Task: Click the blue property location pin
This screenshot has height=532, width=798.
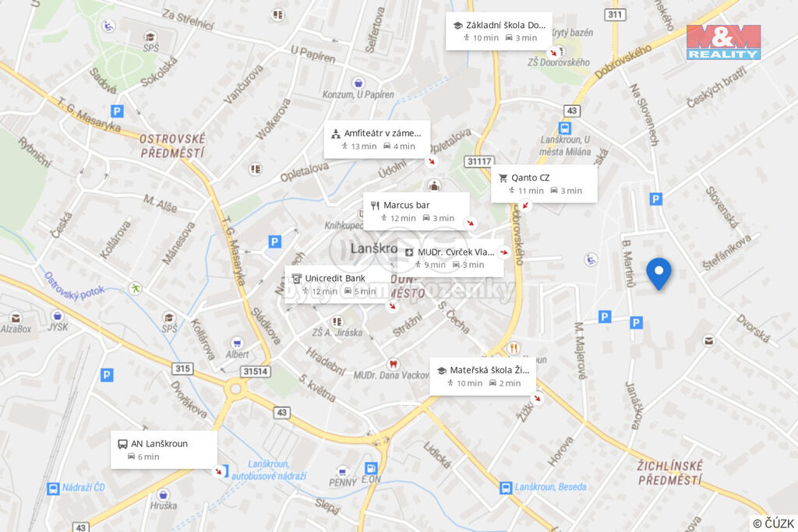Action: click(659, 273)
